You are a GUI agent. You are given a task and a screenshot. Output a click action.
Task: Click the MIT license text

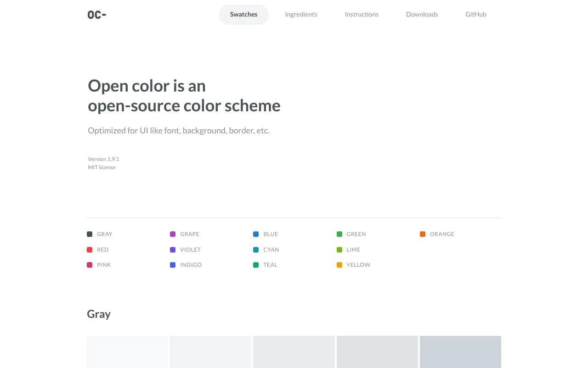pos(102,167)
